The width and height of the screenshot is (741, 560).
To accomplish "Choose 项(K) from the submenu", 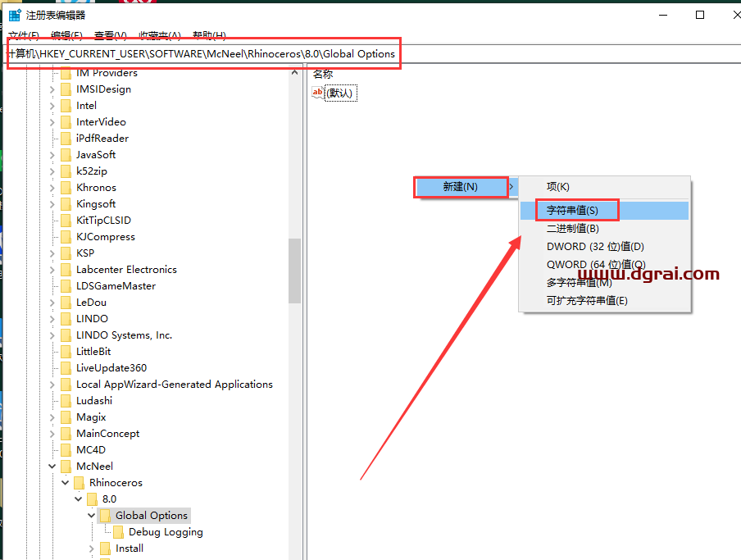I will click(604, 187).
